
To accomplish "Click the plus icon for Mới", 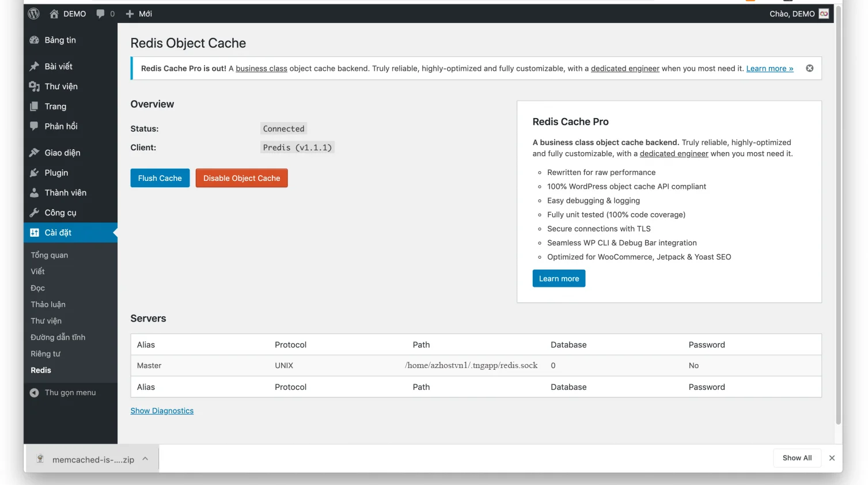I will point(130,14).
